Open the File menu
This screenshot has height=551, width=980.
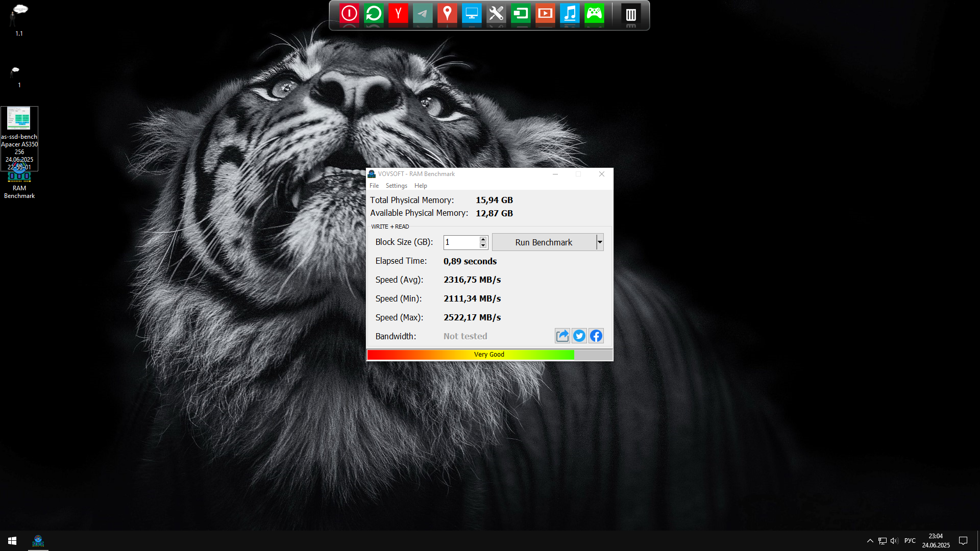coord(374,186)
